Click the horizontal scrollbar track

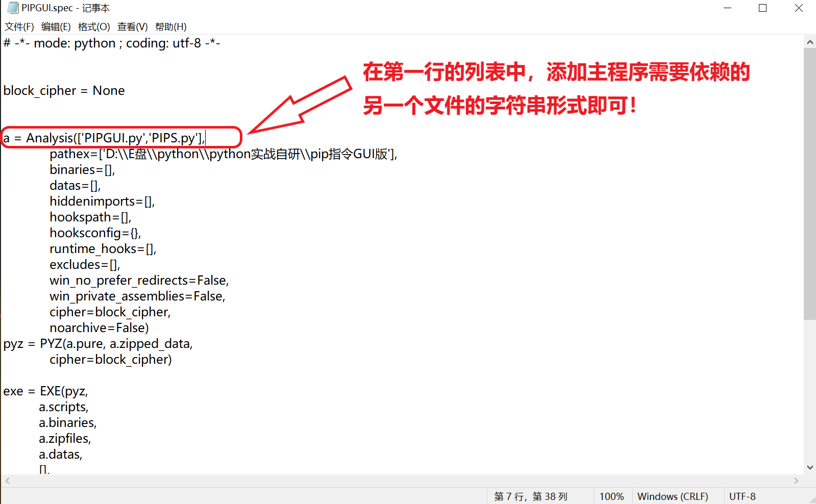tap(402, 481)
